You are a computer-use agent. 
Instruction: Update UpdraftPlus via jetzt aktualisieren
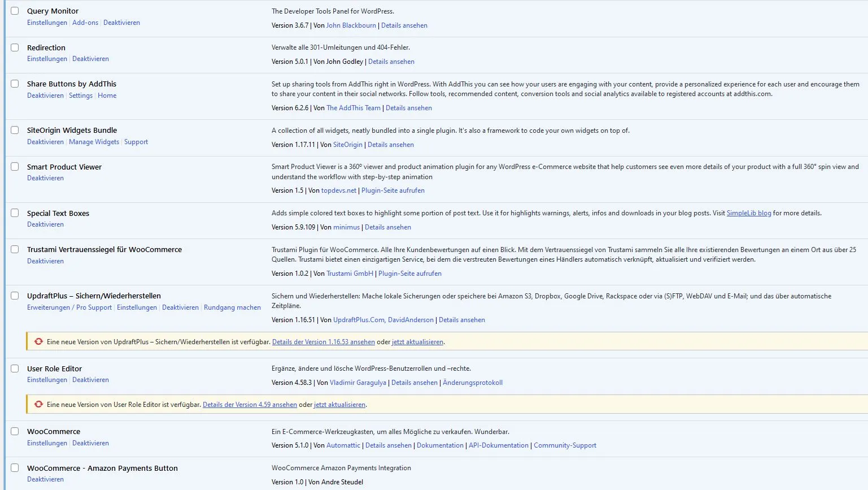417,342
